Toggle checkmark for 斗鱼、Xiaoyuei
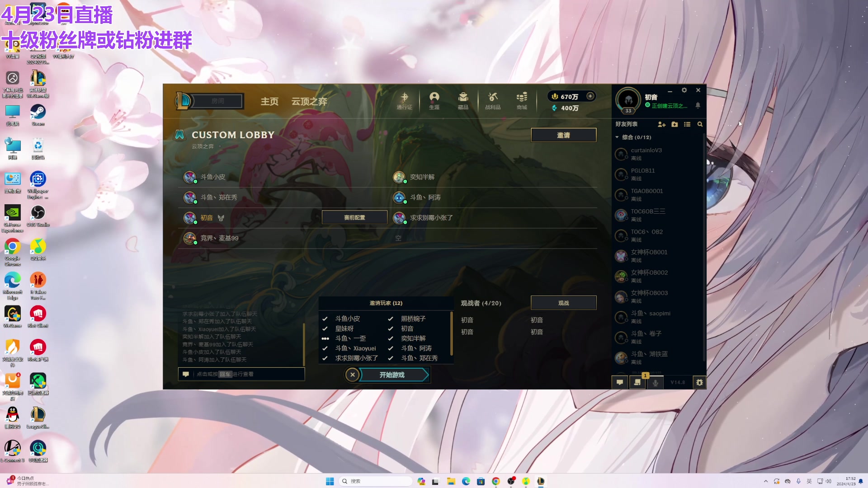The image size is (868, 488). click(325, 348)
